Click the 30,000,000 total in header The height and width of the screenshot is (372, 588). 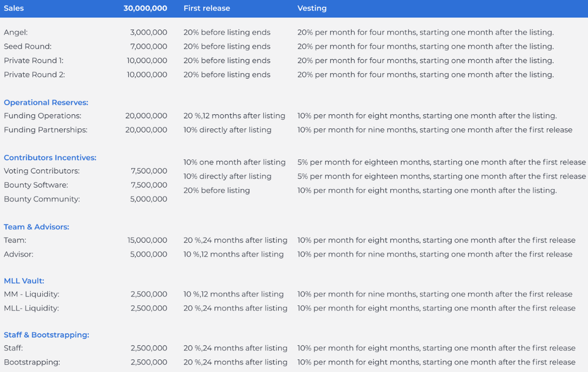(x=145, y=8)
